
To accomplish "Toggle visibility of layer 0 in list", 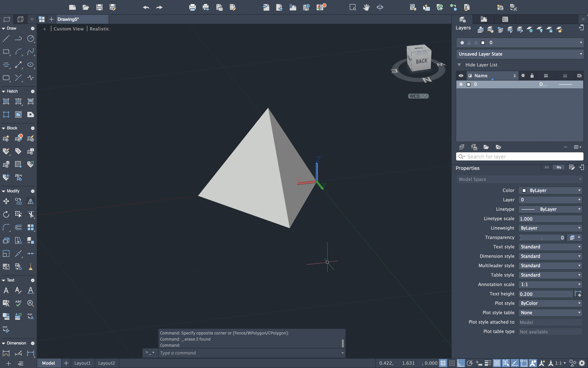I will pos(461,84).
